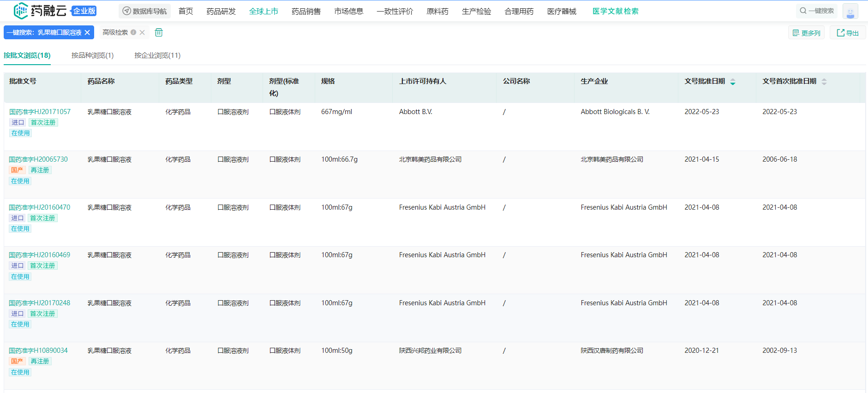Open the 原料药 menu
The width and height of the screenshot is (868, 393).
[437, 11]
